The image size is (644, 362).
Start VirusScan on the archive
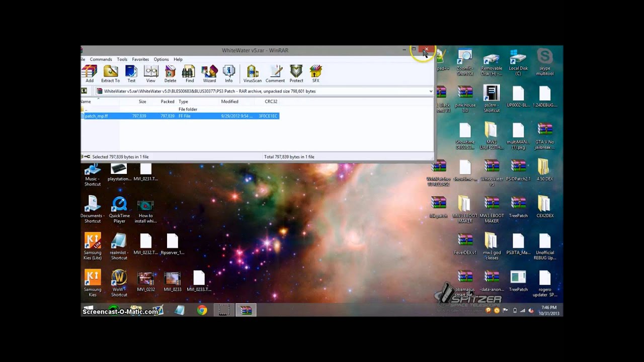coord(253,74)
